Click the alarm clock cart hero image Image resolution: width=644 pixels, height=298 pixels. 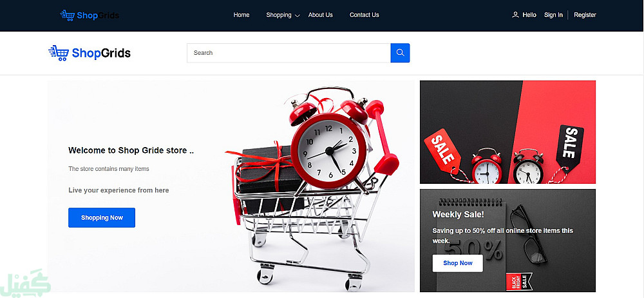[x=312, y=187]
